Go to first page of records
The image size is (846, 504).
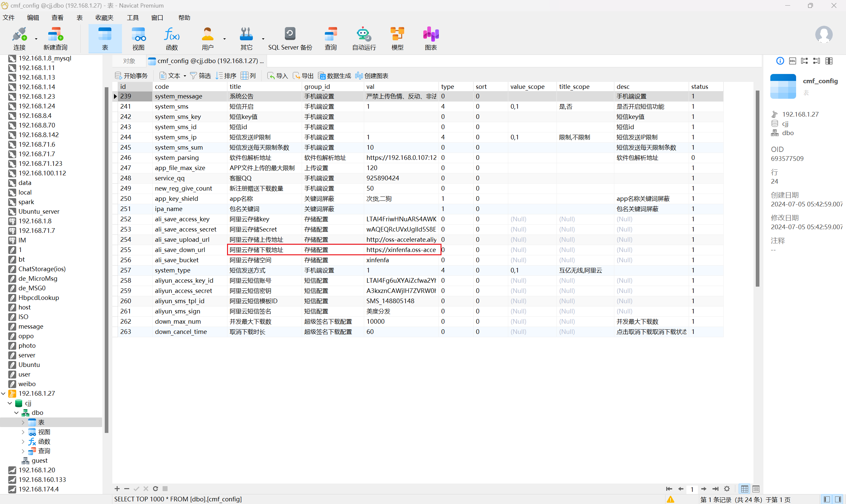tap(669, 489)
